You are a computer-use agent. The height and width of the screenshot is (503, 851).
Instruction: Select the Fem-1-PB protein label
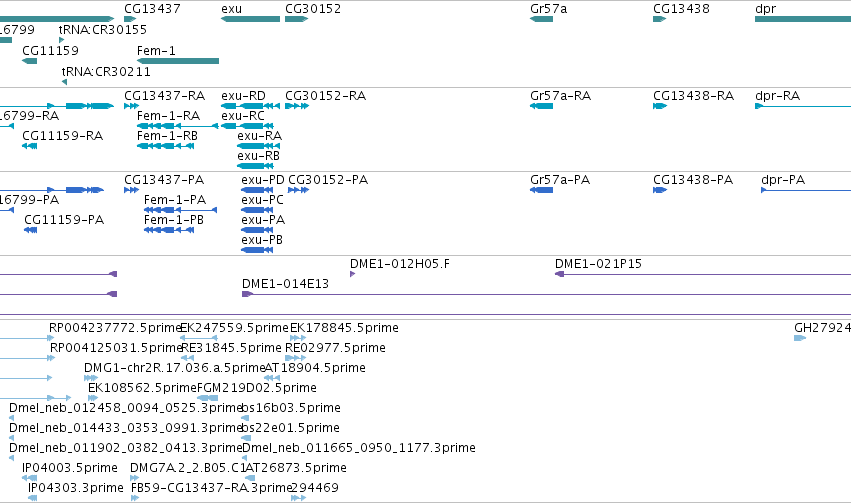(x=174, y=220)
